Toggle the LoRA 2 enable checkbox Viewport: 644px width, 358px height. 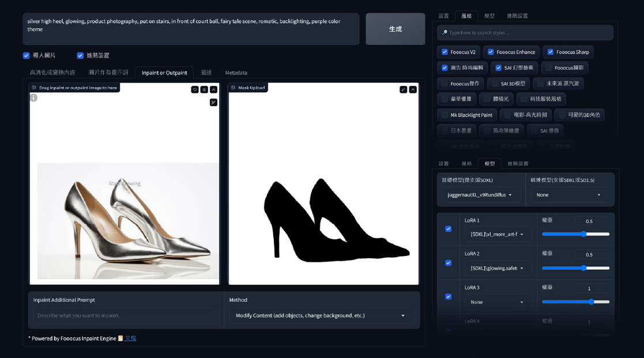pos(449,263)
